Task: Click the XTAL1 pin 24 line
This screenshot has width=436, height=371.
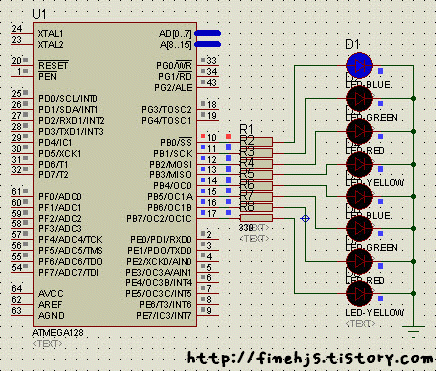Action: [x=22, y=33]
